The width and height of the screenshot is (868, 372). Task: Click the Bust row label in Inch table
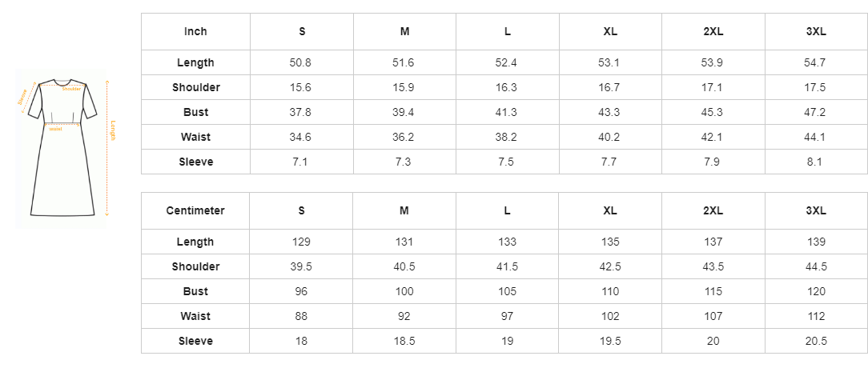point(195,112)
